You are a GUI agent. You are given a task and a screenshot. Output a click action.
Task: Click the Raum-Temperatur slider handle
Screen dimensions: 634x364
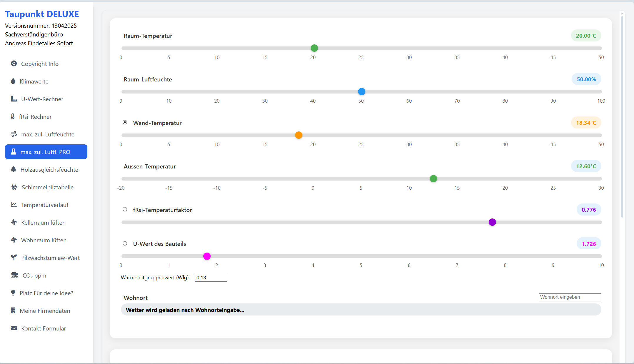pos(314,48)
